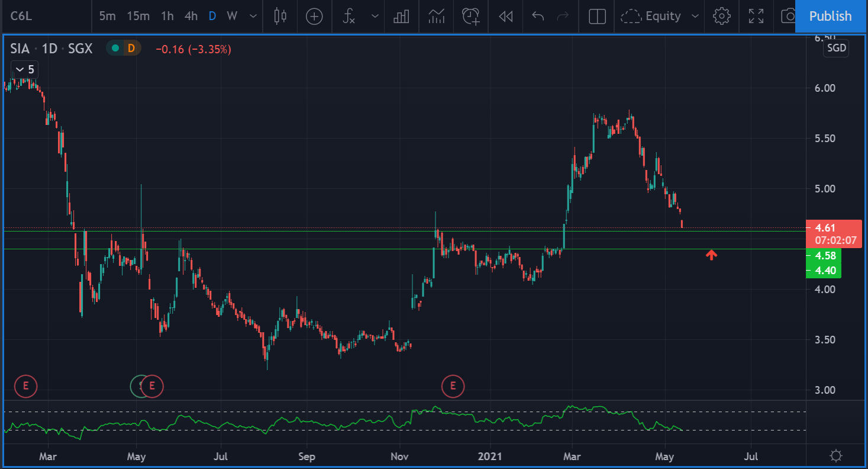This screenshot has width=868, height=469.
Task: Click the 2021 label on time axis
Action: click(x=490, y=457)
